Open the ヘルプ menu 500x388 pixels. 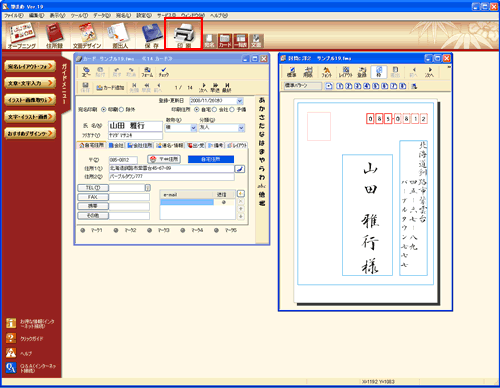pyautogui.click(x=219, y=15)
